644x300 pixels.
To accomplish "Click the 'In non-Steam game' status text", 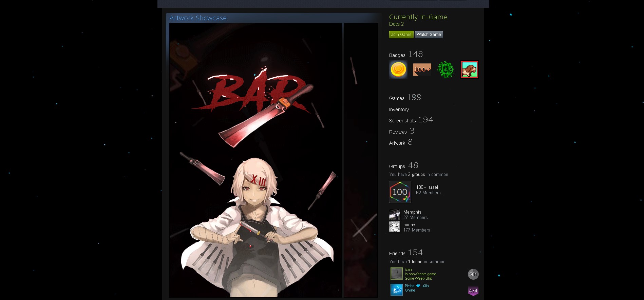I will click(x=420, y=274).
